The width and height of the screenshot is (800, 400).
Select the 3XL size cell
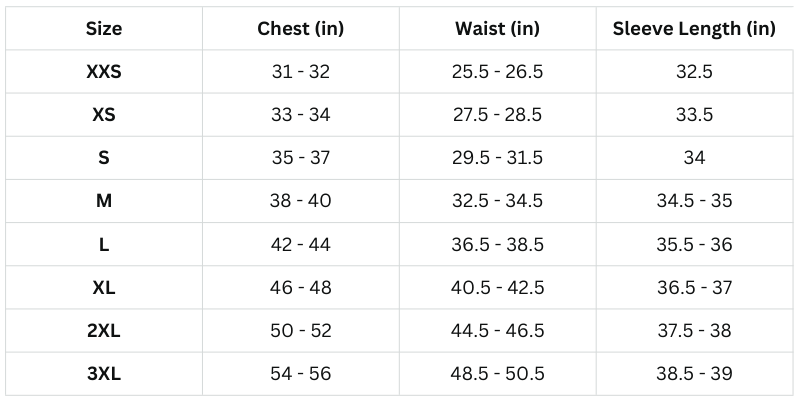[x=104, y=373]
